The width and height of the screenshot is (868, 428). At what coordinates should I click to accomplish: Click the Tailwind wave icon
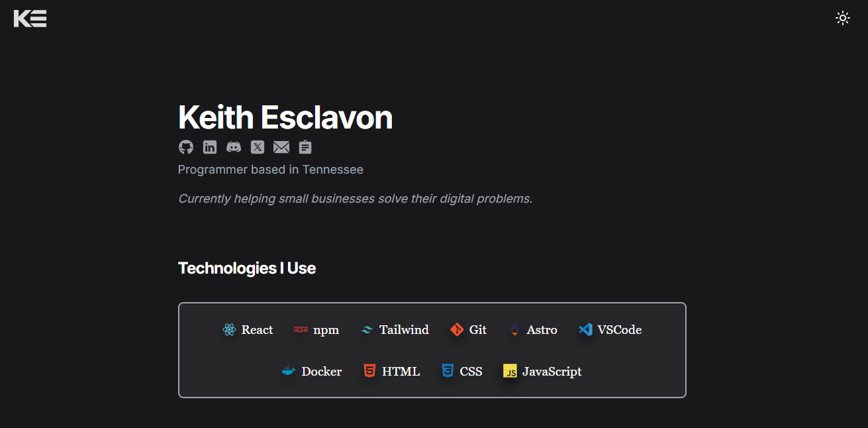pyautogui.click(x=367, y=330)
